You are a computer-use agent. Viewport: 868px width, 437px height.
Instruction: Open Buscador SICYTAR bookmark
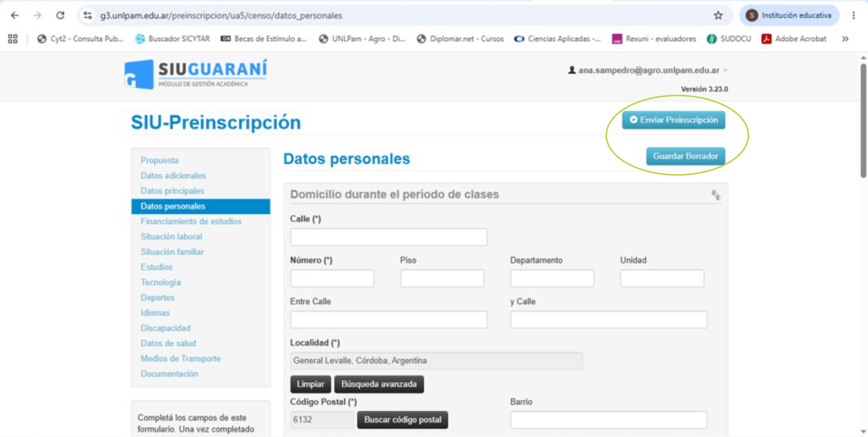coord(172,39)
